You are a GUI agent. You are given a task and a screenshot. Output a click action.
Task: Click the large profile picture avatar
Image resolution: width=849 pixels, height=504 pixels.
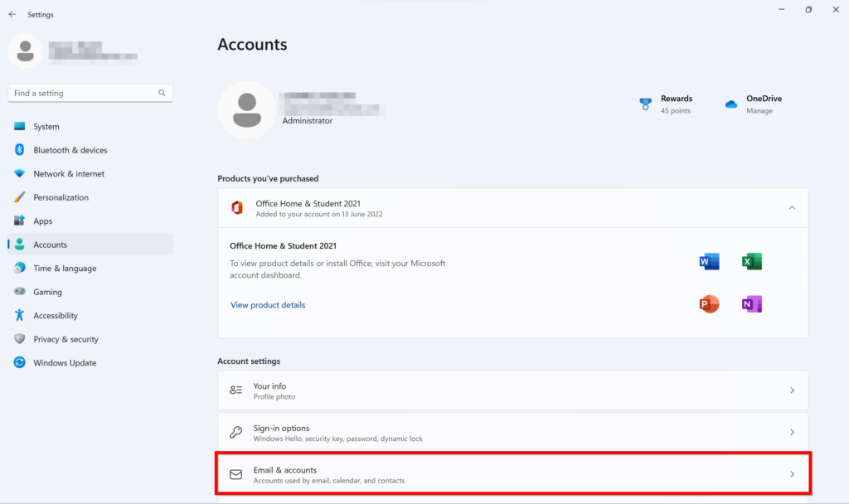[246, 110]
